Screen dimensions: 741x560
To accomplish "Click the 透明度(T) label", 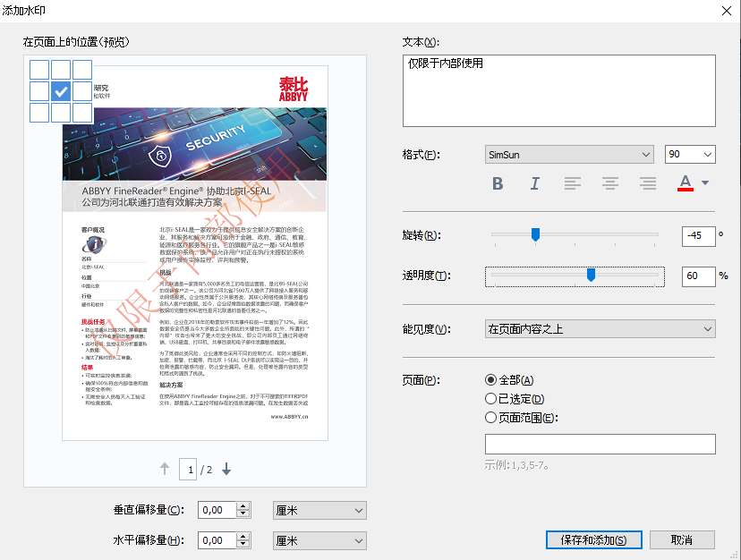I will pyautogui.click(x=426, y=276).
